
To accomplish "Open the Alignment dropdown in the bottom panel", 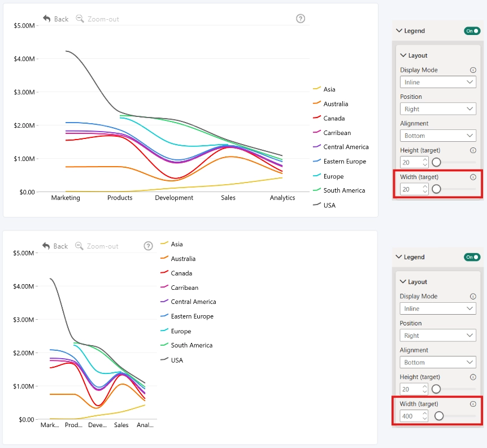I will tap(438, 362).
